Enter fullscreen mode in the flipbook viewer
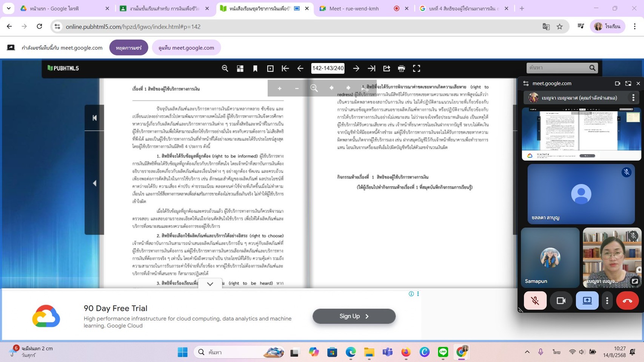 tap(416, 68)
